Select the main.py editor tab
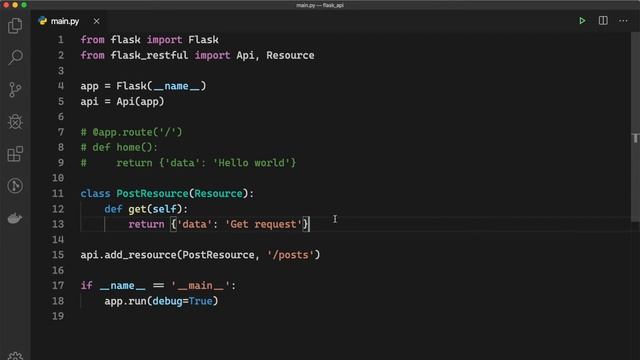This screenshot has height=360, width=640. (x=69, y=21)
